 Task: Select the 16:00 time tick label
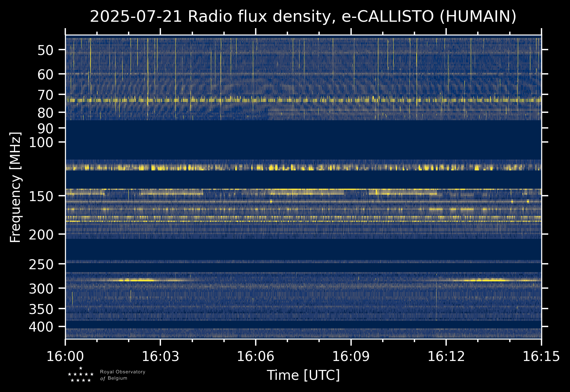pyautogui.click(x=65, y=356)
